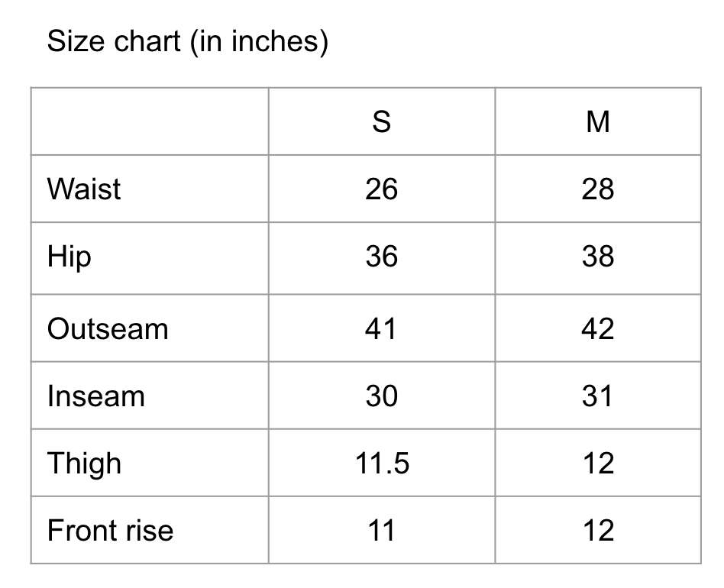
Task: Click the empty top-left header cell
Action: (x=150, y=121)
